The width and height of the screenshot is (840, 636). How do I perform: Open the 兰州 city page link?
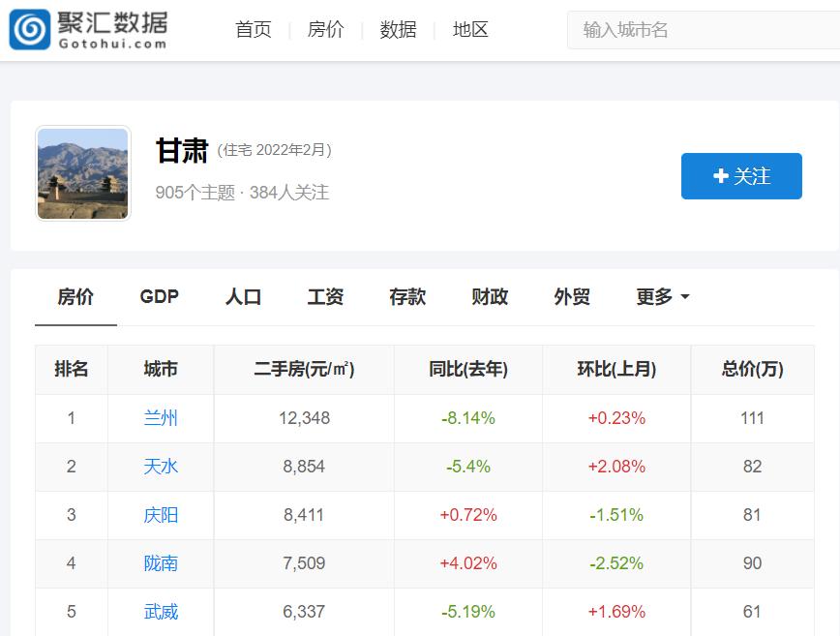pyautogui.click(x=161, y=418)
